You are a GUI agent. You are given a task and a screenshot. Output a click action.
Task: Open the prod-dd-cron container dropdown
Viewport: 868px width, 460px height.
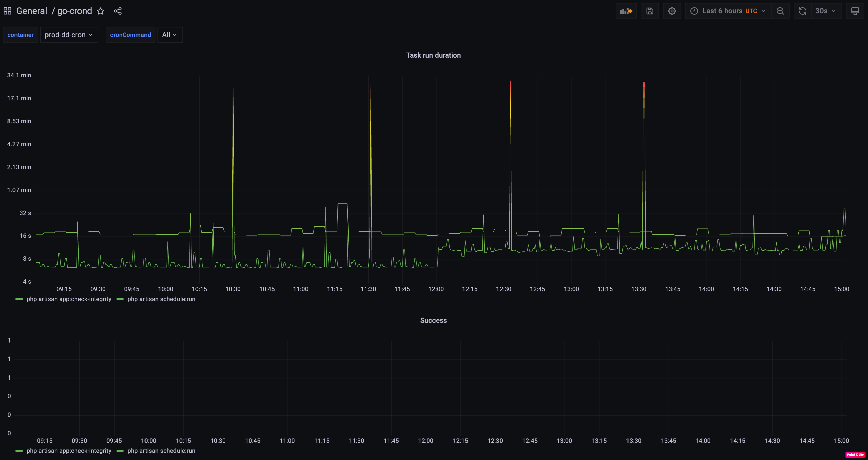pos(69,35)
